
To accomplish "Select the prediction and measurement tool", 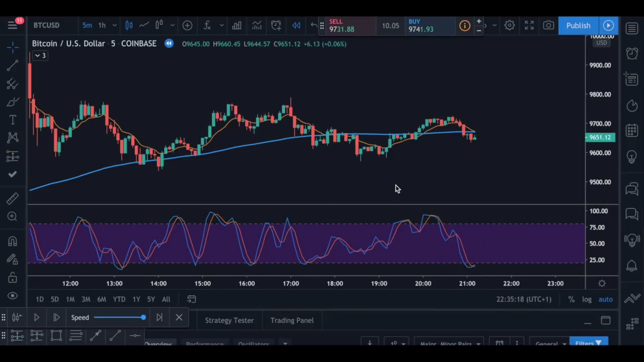I will 13,156.
